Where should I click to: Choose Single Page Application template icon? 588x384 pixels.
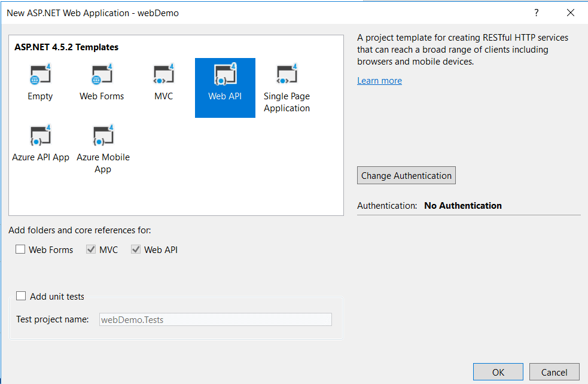[287, 74]
